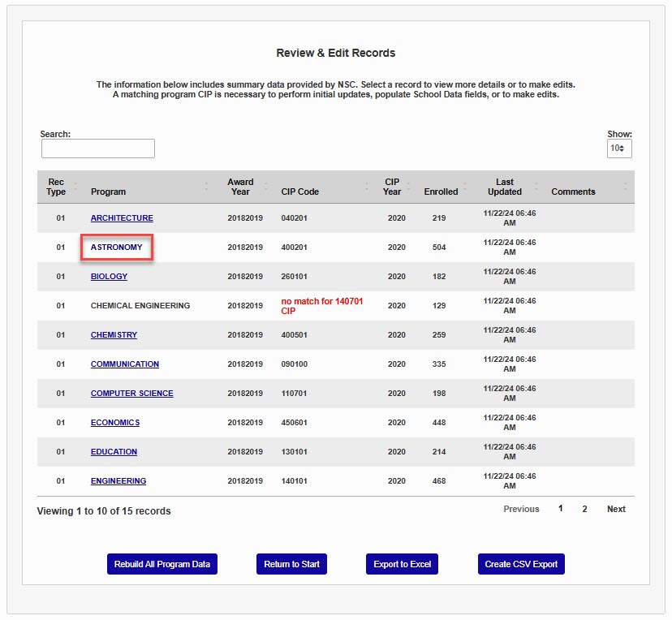
Task: Open the COMPUTER SCIENCE program link
Action: (131, 394)
